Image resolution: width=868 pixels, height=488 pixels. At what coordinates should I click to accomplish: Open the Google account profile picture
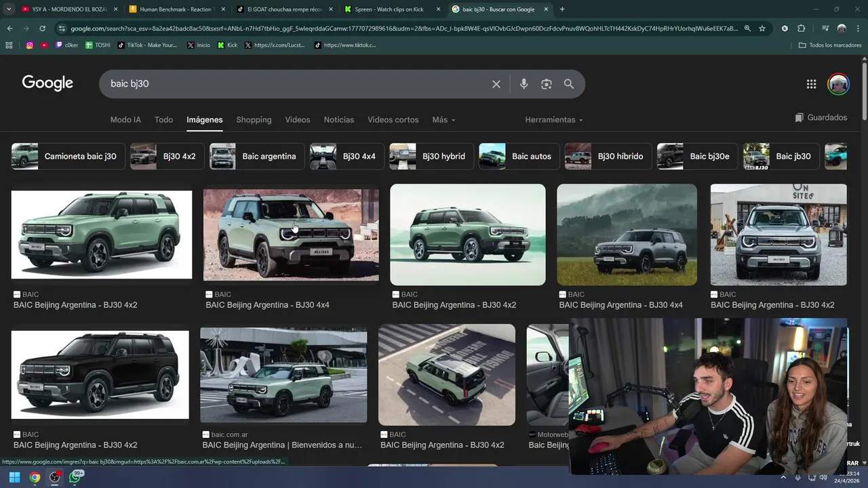click(838, 84)
